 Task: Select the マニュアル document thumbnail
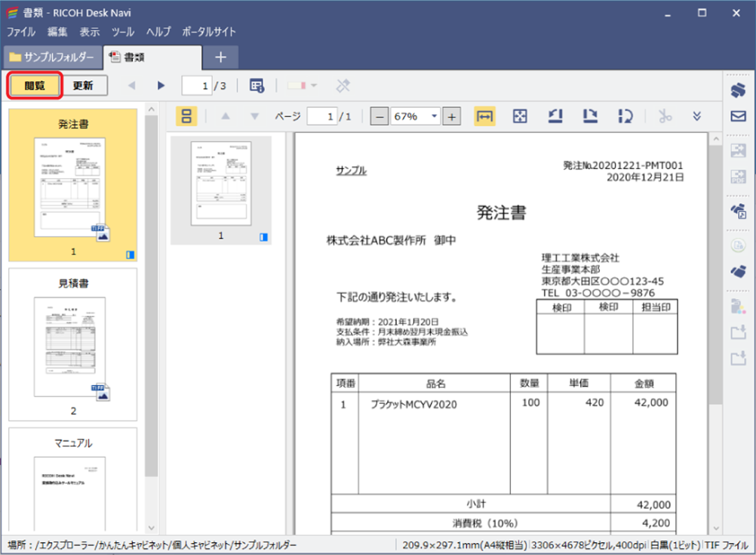(72, 479)
